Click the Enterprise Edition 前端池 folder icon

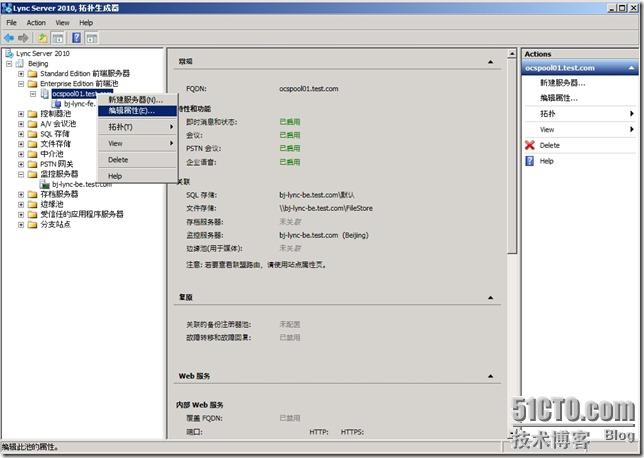pyautogui.click(x=32, y=84)
